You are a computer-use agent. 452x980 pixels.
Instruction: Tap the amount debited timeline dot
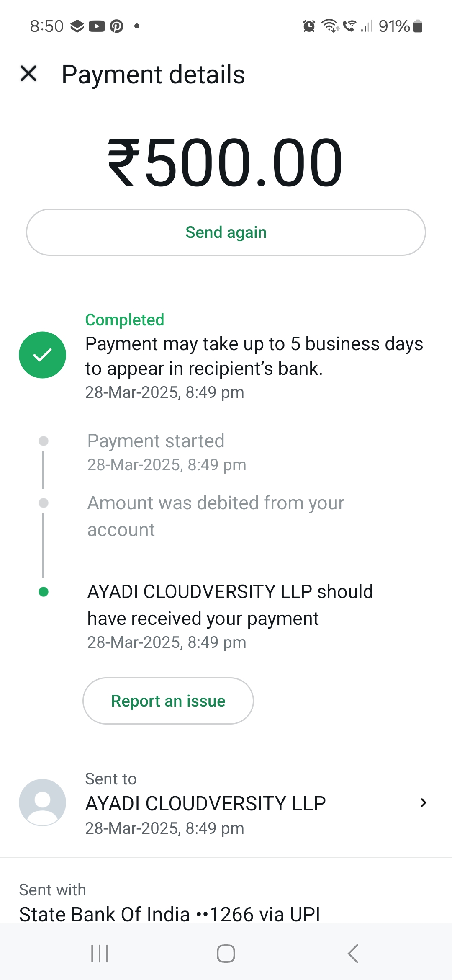coord(44,503)
